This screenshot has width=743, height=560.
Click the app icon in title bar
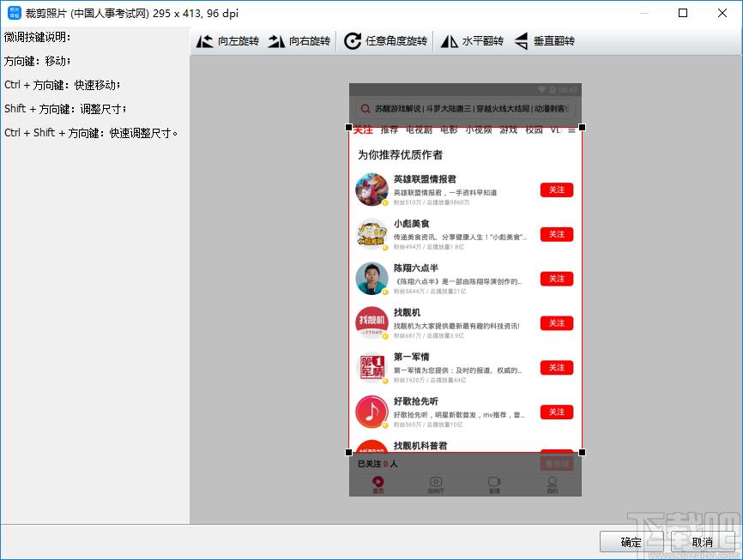click(x=15, y=13)
